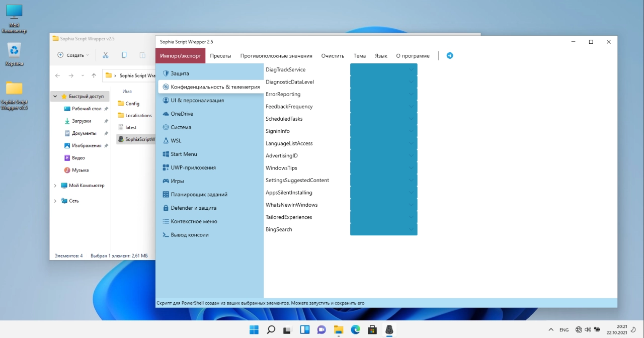Collapse Быстрый доступ in Explorer tree
Image resolution: width=644 pixels, height=338 pixels.
(55, 97)
